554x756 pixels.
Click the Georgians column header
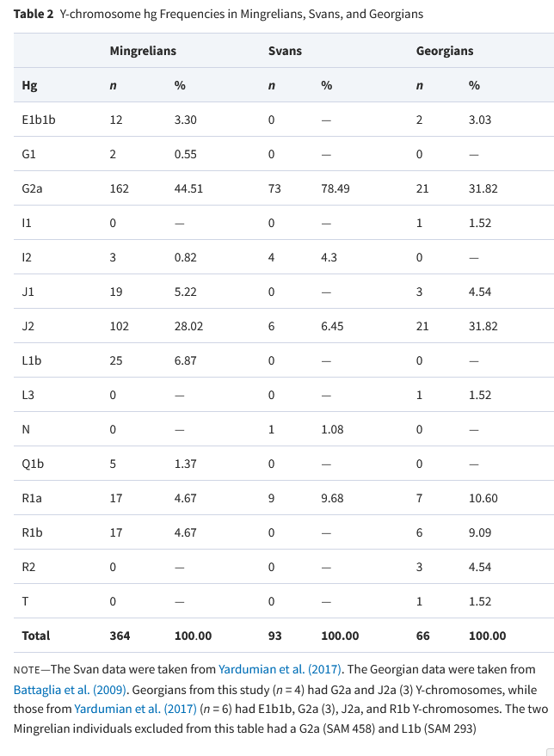coord(445,51)
